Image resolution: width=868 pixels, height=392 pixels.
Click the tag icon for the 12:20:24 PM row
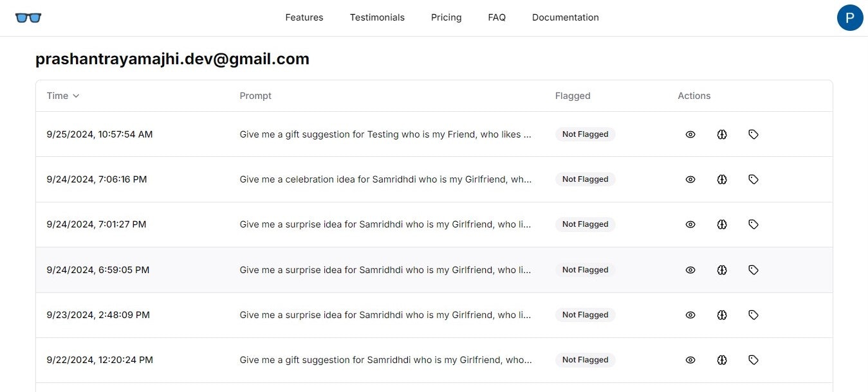(x=753, y=360)
